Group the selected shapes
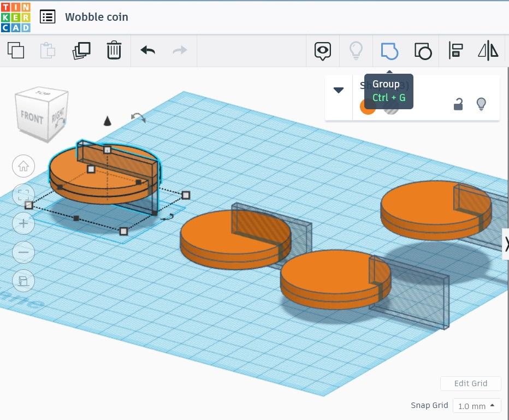Viewport: 509px width, 420px height. coord(389,51)
